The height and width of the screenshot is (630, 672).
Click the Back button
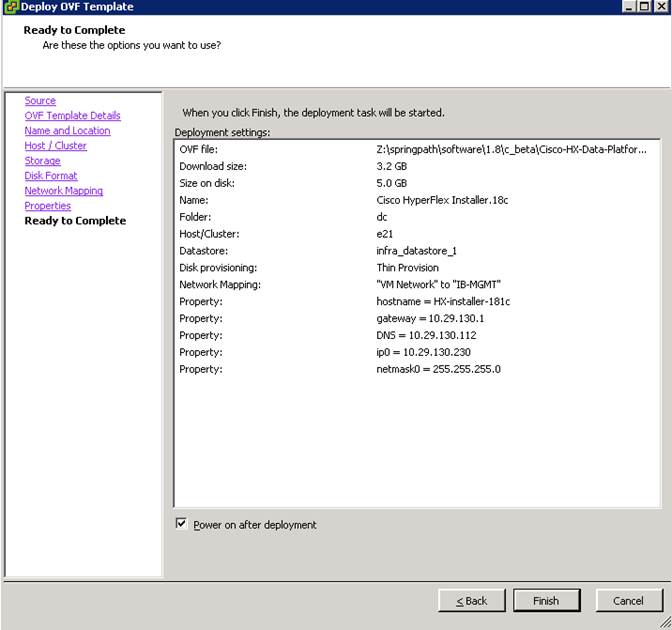point(472,601)
